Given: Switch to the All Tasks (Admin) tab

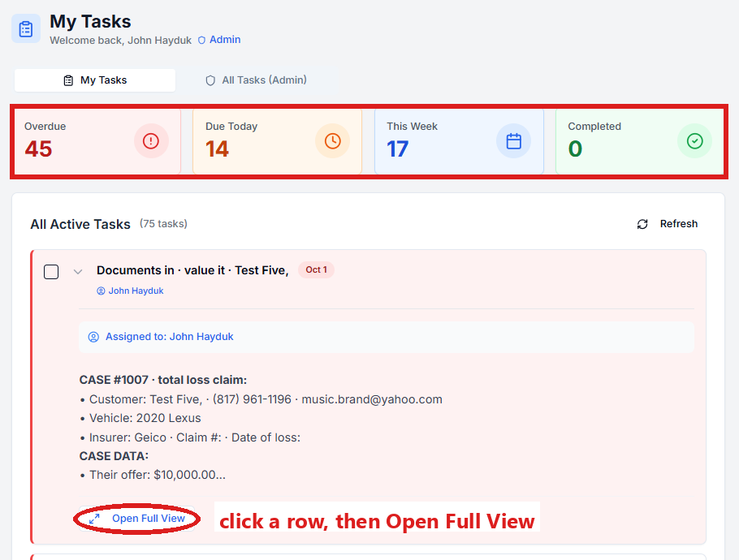Looking at the screenshot, I should coord(257,80).
